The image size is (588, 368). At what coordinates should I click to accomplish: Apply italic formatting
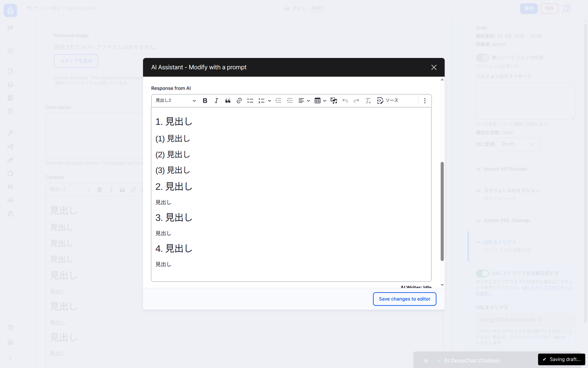(x=216, y=100)
